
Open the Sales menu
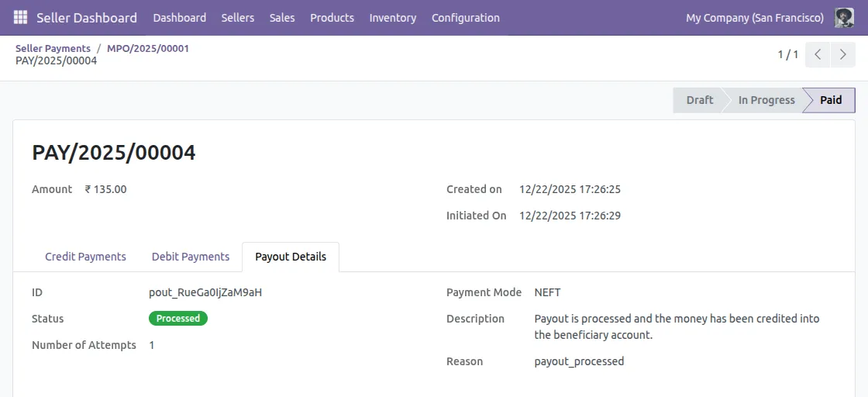(x=282, y=18)
